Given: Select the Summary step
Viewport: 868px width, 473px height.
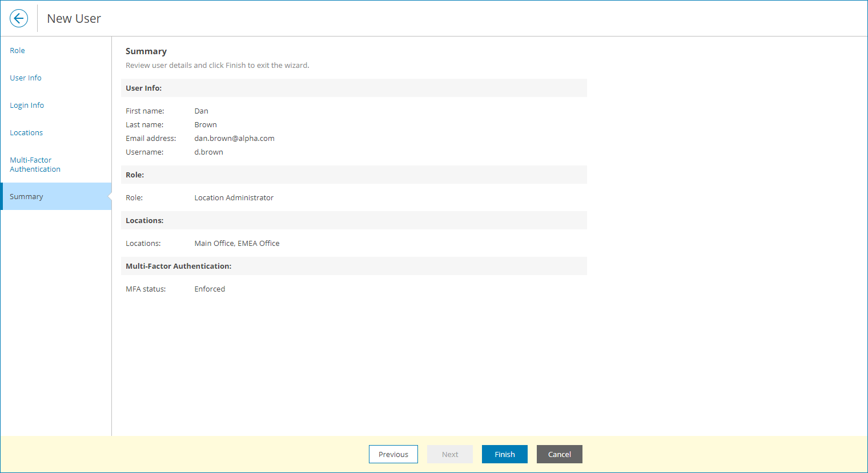Looking at the screenshot, I should coord(56,196).
